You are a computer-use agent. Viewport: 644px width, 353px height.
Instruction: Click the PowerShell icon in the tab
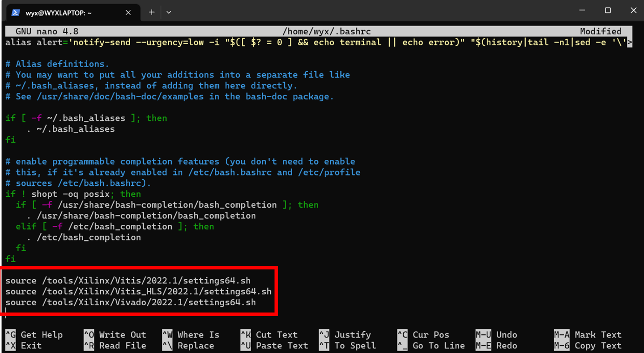pos(16,12)
